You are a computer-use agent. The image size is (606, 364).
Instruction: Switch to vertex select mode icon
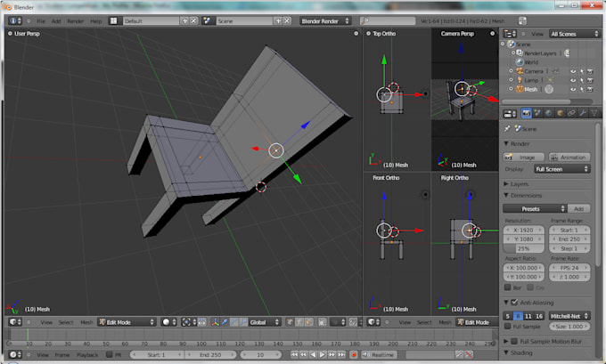pos(290,322)
